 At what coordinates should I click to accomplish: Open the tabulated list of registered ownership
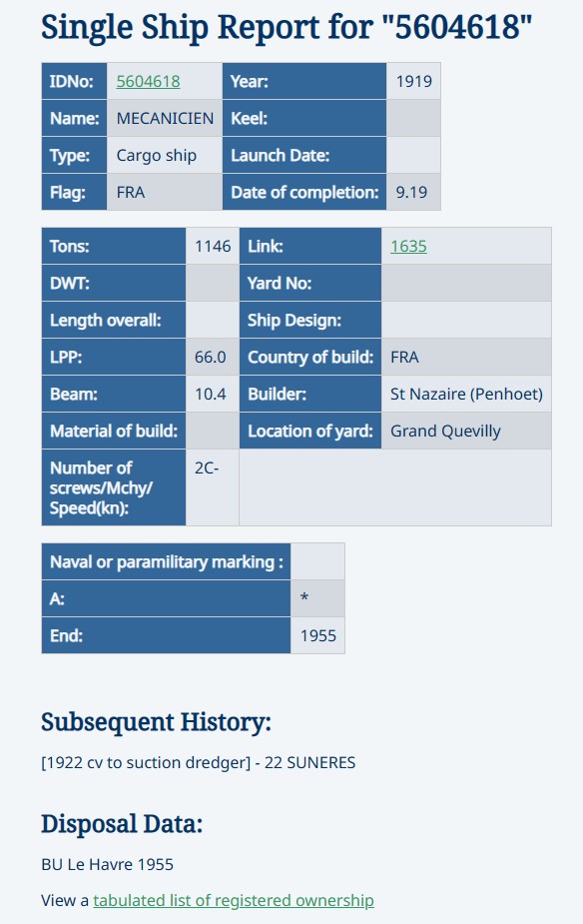234,900
